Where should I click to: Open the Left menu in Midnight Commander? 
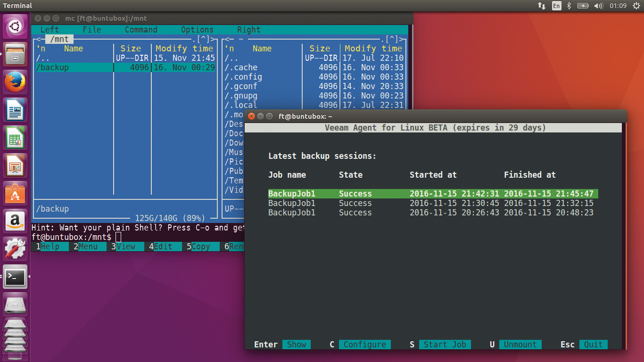pos(50,30)
